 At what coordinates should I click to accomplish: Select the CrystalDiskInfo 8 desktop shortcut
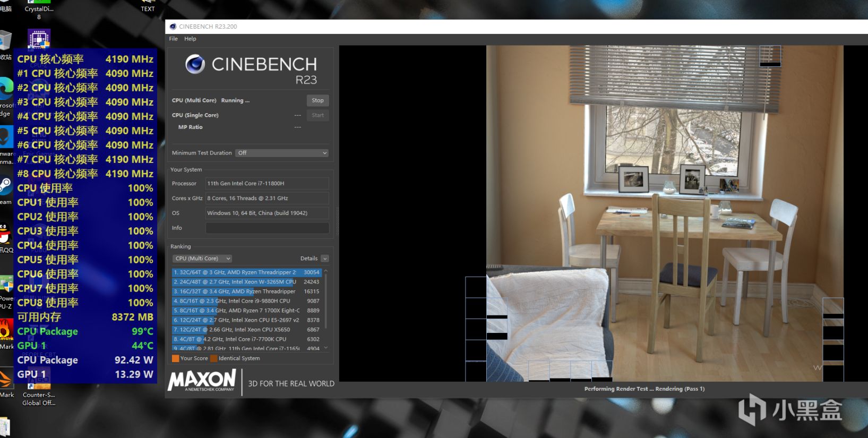39,11
